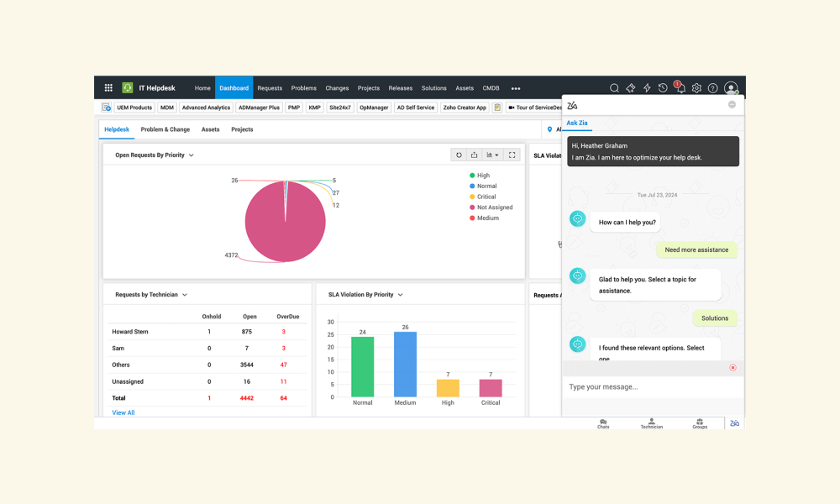The width and height of the screenshot is (840, 504).
Task: Click the quick-create ticket icon
Action: coord(631,88)
